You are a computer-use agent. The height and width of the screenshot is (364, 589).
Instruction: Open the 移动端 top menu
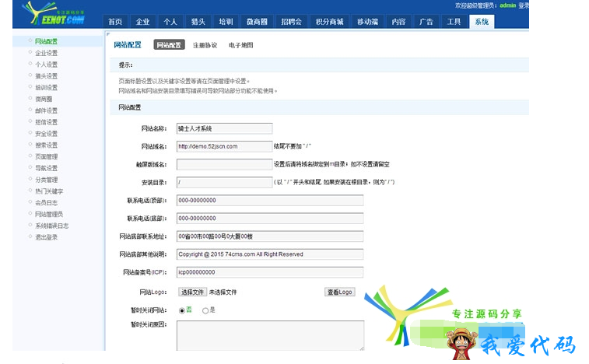pyautogui.click(x=367, y=22)
